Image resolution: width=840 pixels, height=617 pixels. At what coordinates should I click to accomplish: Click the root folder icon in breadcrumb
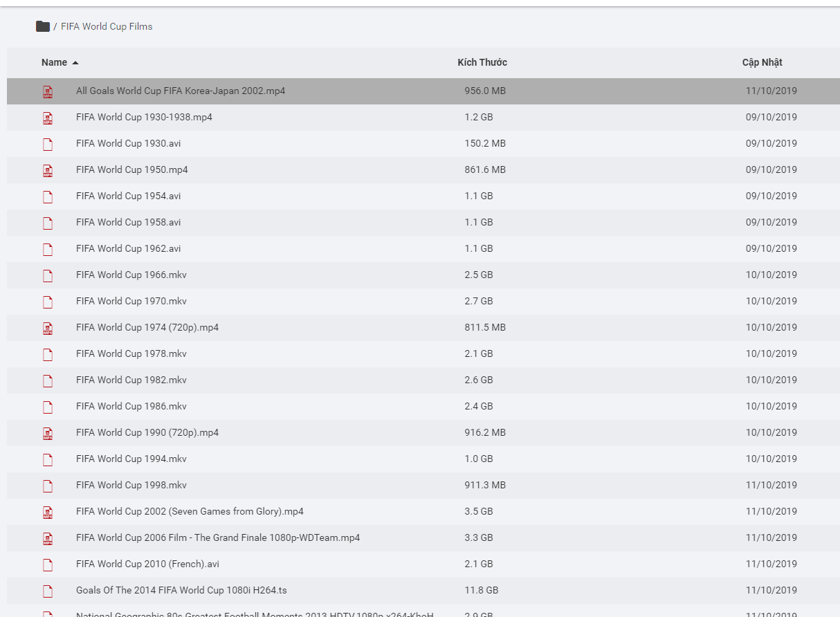(43, 26)
